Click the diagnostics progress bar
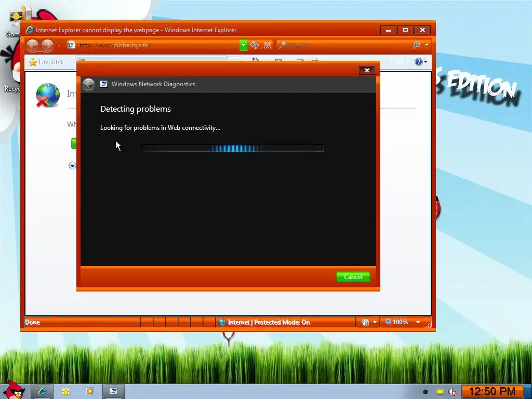Viewport: 532px width, 399px height. click(x=233, y=148)
